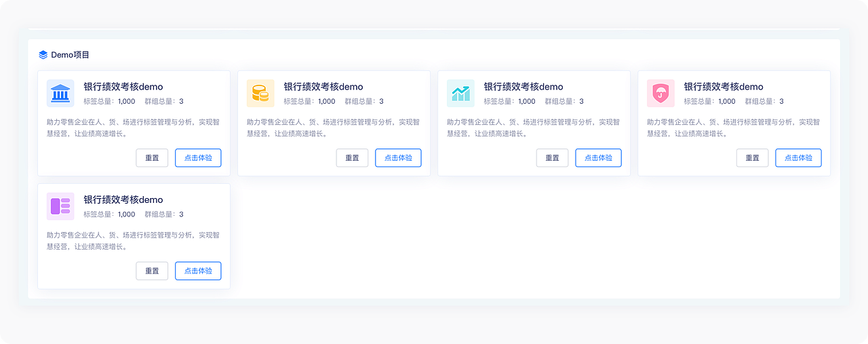Click the purple layout panel icon

pyautogui.click(x=60, y=206)
